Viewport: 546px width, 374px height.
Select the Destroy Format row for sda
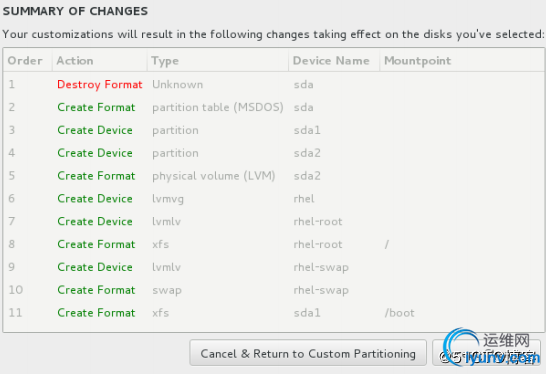tap(273, 84)
